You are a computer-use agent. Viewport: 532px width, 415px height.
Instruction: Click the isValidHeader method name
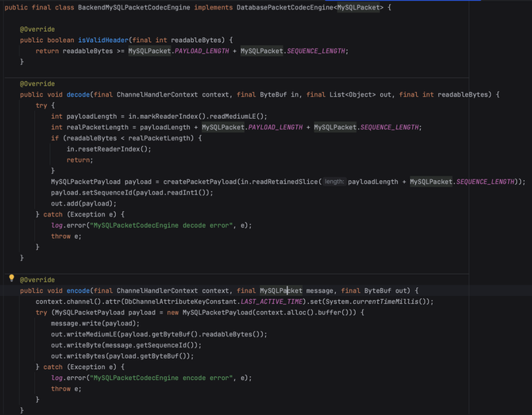tap(103, 40)
